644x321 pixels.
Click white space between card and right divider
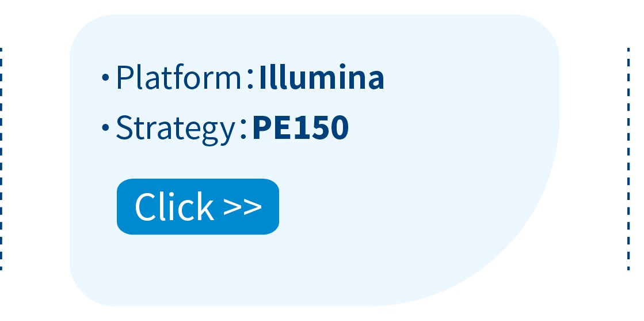click(593, 159)
